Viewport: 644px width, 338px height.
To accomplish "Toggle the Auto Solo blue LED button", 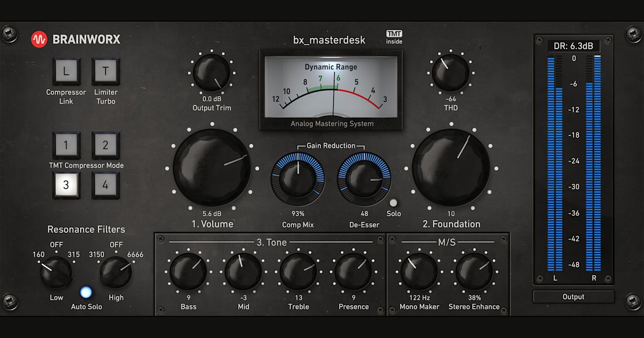I will [86, 292].
